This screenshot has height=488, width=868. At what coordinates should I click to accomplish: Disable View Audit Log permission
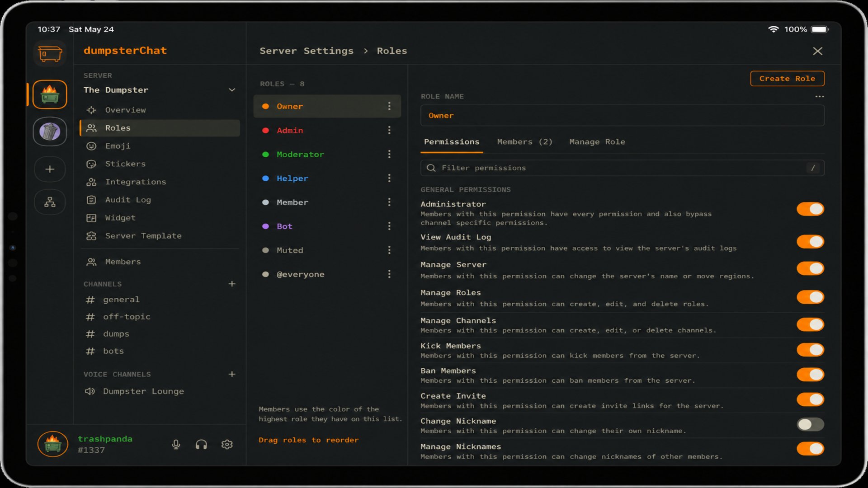point(810,242)
